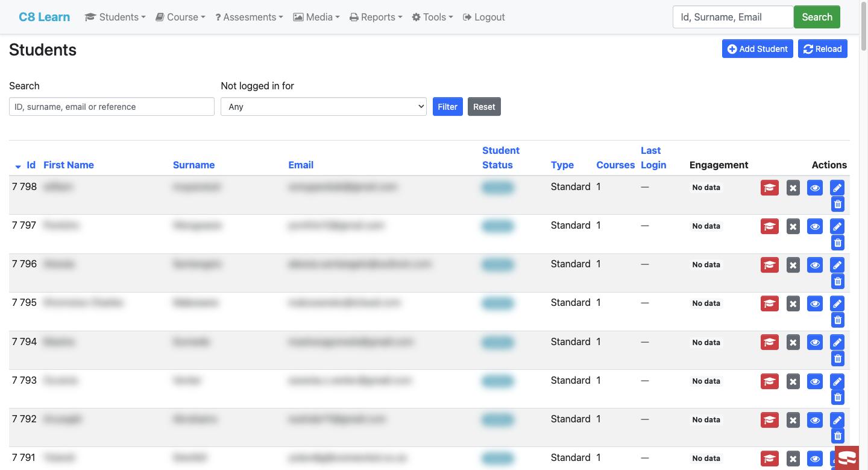Viewport: 868px width, 470px height.
Task: Delete student 7 796 with trash icon
Action: click(837, 281)
